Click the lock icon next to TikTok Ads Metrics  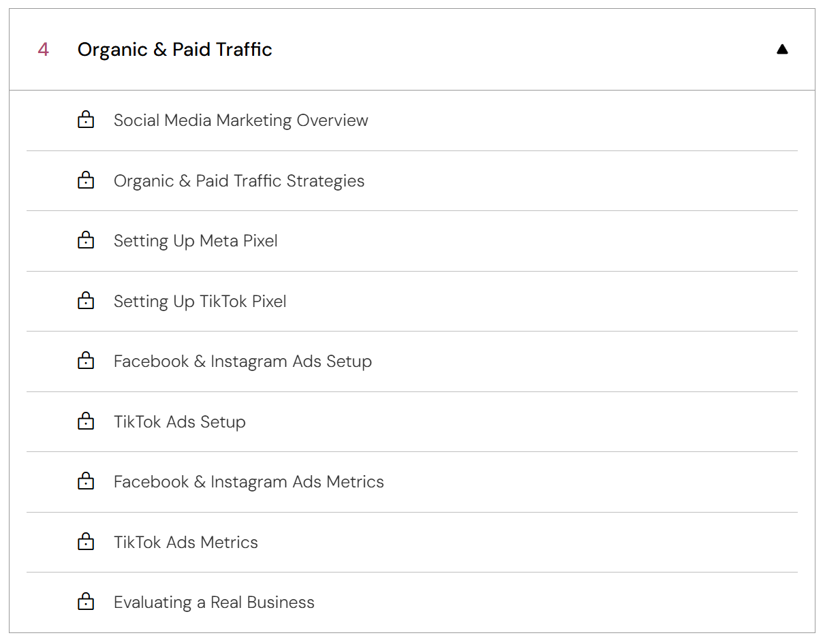[86, 543]
